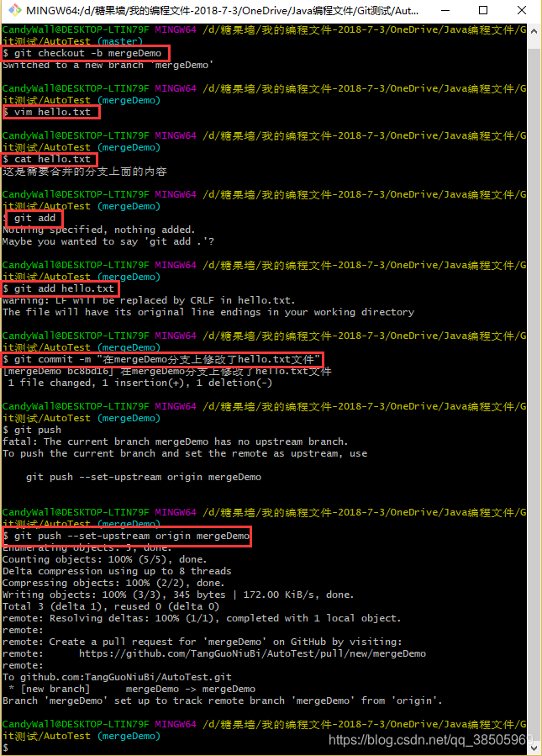
Task: Click the 'git checkout -b mergeDemo' command line
Action: 82,53
